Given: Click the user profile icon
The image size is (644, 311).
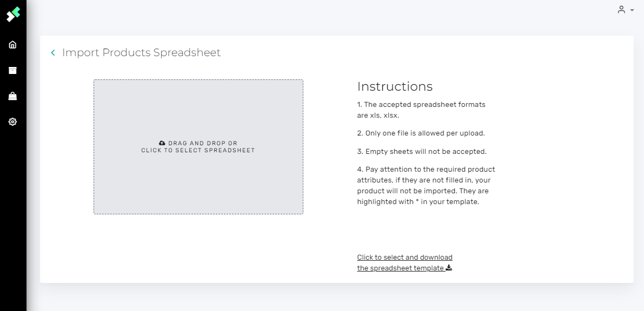Looking at the screenshot, I should pyautogui.click(x=621, y=10).
